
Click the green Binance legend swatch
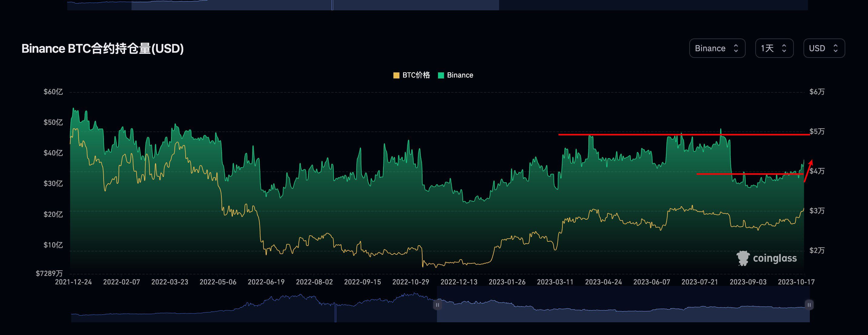coord(441,75)
